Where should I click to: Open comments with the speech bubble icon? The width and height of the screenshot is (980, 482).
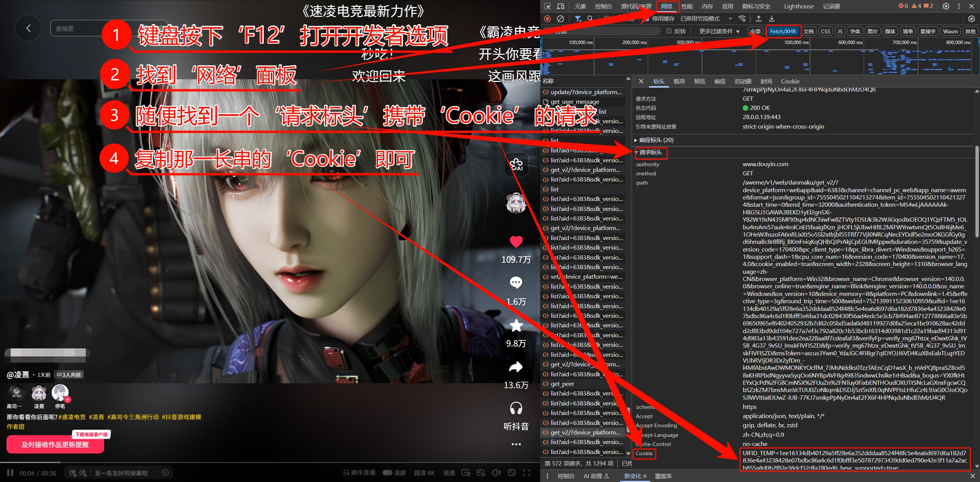tap(516, 283)
